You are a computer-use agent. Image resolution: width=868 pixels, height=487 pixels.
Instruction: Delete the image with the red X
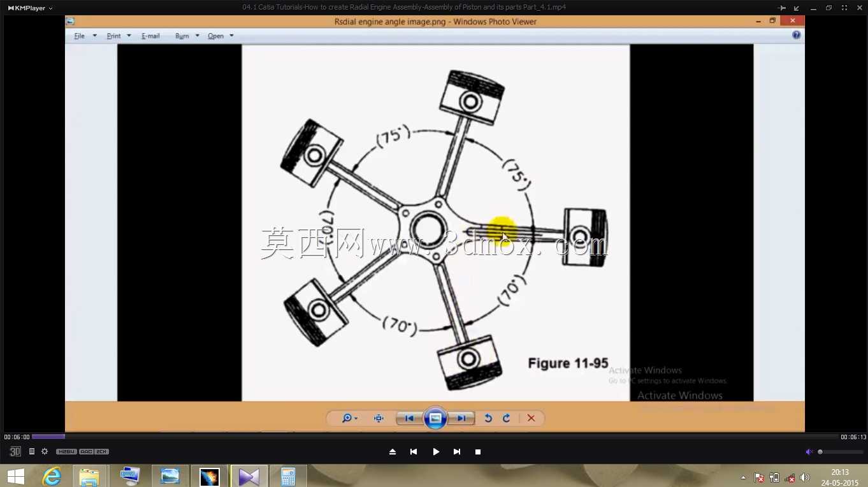pos(531,418)
